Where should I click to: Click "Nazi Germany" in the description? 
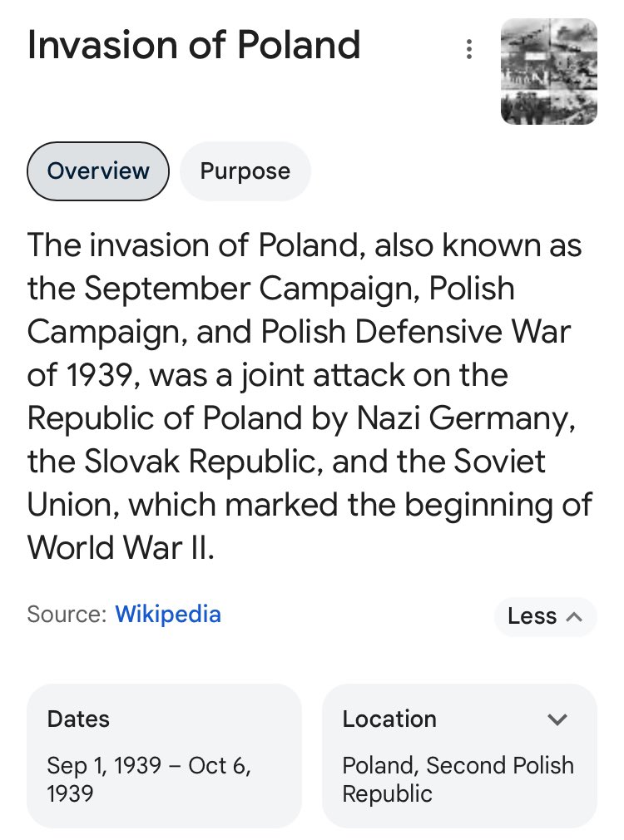click(466, 418)
